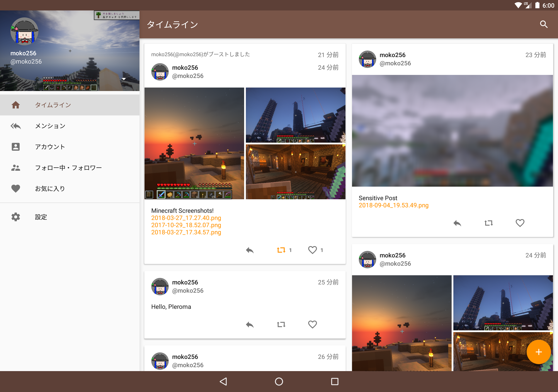This screenshot has width=558, height=392.
Task: Reply to the Minecraft Screenshots post
Action: [x=250, y=250]
